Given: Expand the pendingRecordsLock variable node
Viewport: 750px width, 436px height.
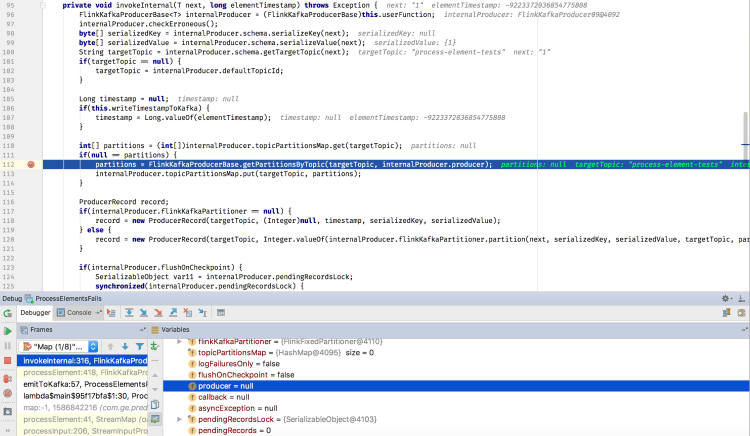Looking at the screenshot, I should tap(179, 419).
